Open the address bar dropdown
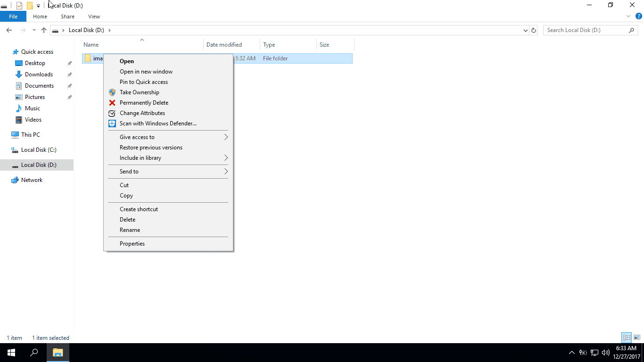 525,30
